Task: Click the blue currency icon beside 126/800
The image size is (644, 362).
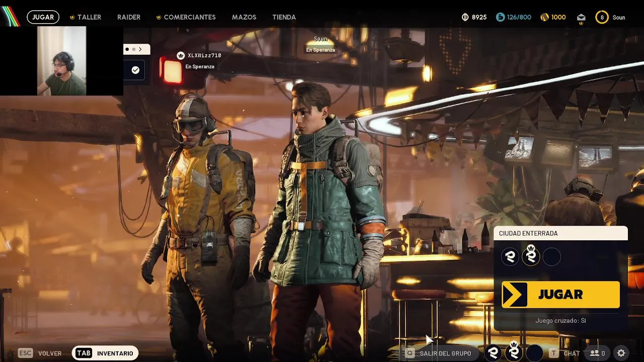Action: click(500, 17)
